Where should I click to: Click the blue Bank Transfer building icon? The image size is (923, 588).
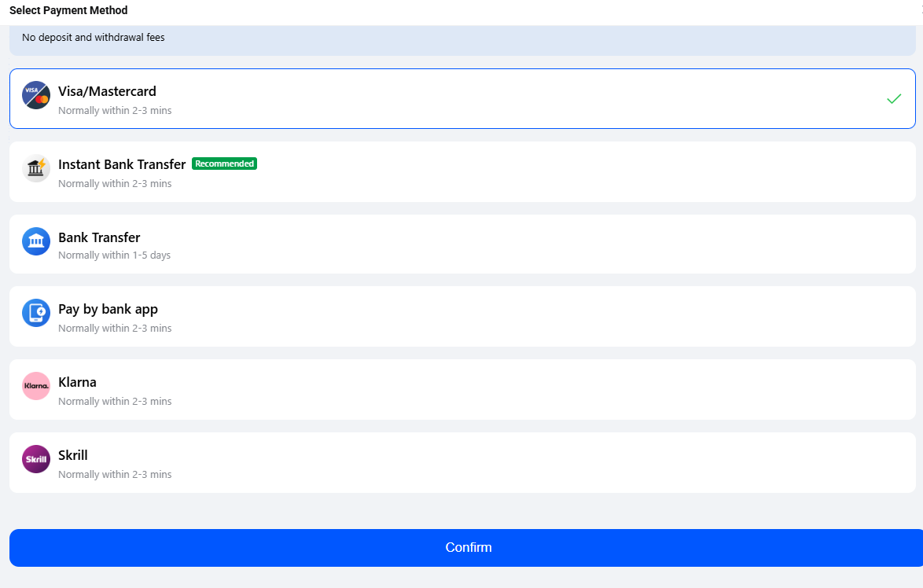click(36, 241)
